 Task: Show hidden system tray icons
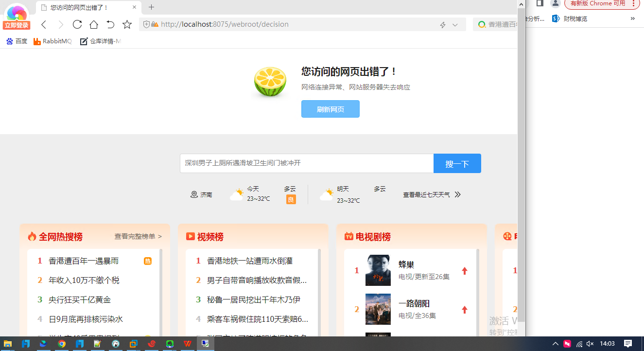point(555,344)
